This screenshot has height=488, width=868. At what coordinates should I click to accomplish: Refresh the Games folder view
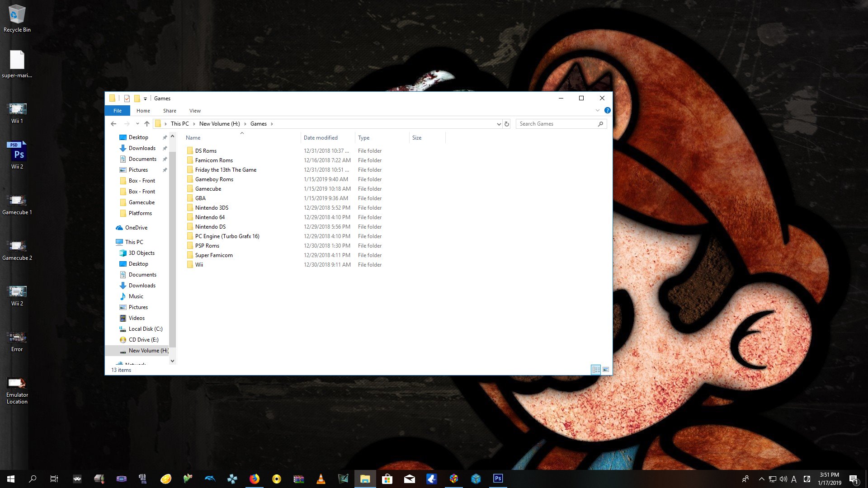pyautogui.click(x=507, y=124)
